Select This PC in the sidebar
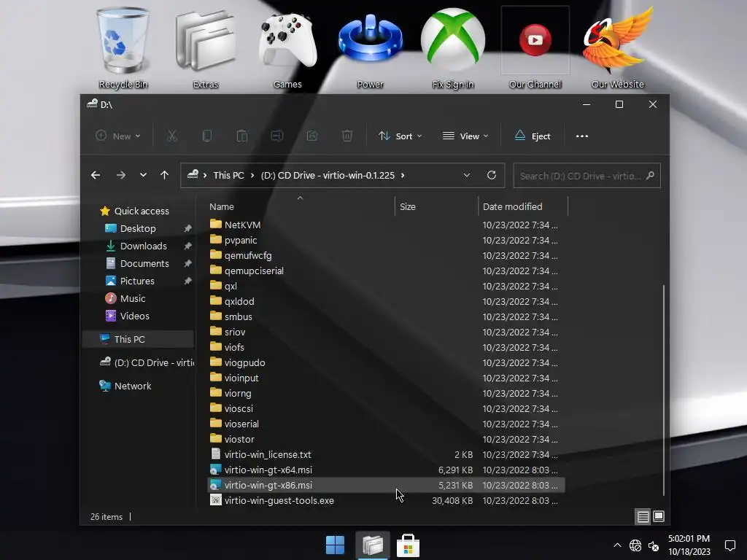 click(138, 340)
